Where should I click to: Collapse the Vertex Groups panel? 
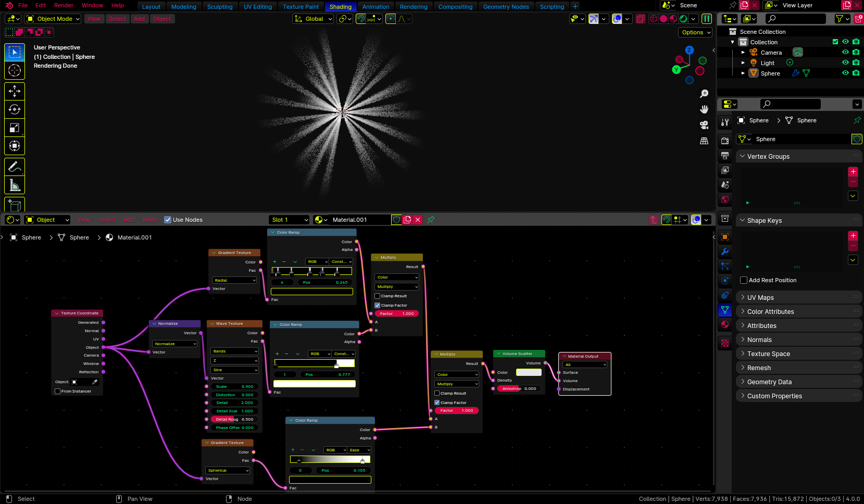[x=798, y=156]
